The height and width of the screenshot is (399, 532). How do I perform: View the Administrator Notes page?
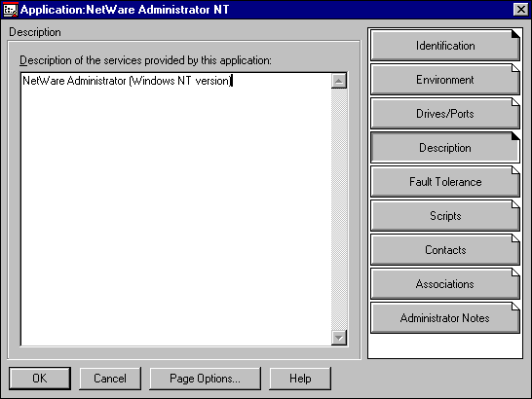pos(445,318)
